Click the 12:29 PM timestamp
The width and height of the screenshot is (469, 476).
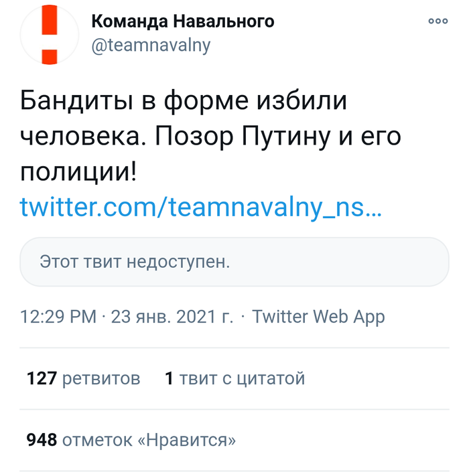[58, 317]
